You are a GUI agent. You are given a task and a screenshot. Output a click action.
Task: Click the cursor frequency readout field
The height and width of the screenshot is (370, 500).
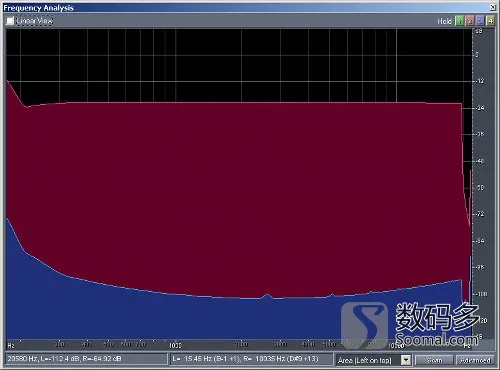pos(86,359)
